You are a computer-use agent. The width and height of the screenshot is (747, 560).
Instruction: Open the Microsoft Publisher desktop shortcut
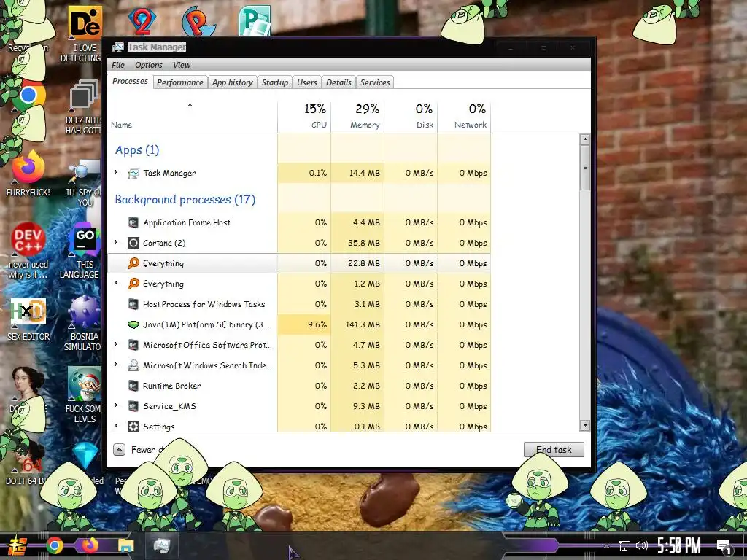pos(255,21)
